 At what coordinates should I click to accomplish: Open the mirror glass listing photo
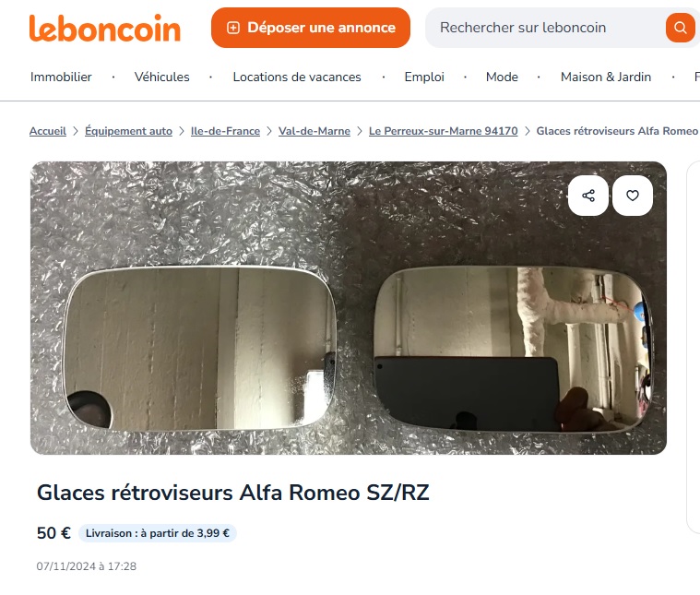pyautogui.click(x=349, y=308)
